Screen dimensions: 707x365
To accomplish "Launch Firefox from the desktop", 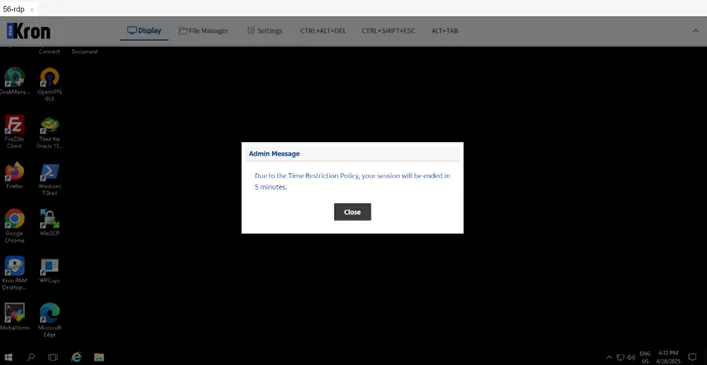I will pyautogui.click(x=14, y=175).
